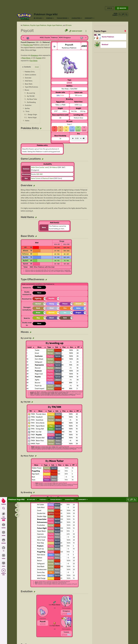Click edit pencil beside Base Stats heading
Image resolution: width=138 pixels, height=644 pixels.
tap(36, 236)
